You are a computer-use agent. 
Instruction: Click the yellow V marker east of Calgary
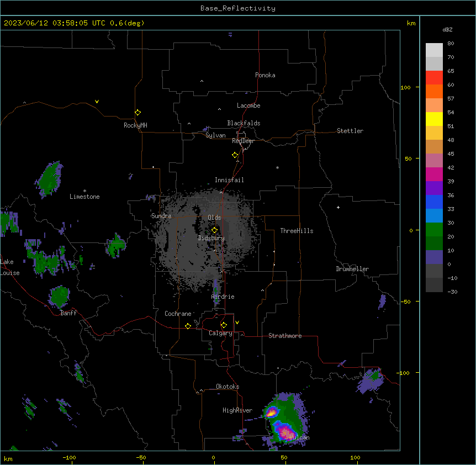point(237,323)
